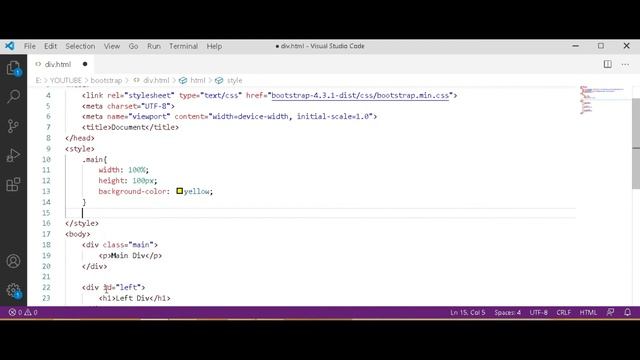
Task: Open the Go menu
Action: pos(133,46)
